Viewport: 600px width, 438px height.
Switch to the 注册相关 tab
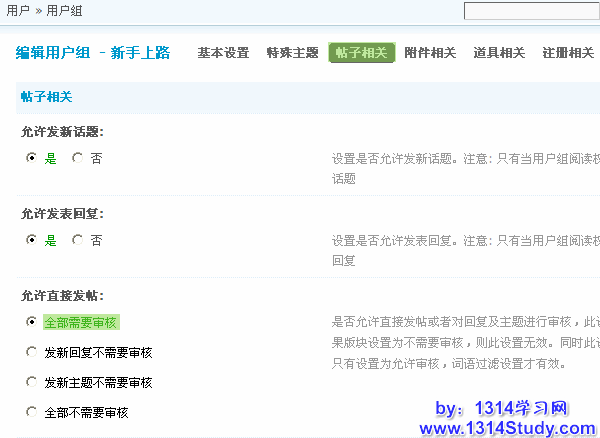pyautogui.click(x=567, y=53)
